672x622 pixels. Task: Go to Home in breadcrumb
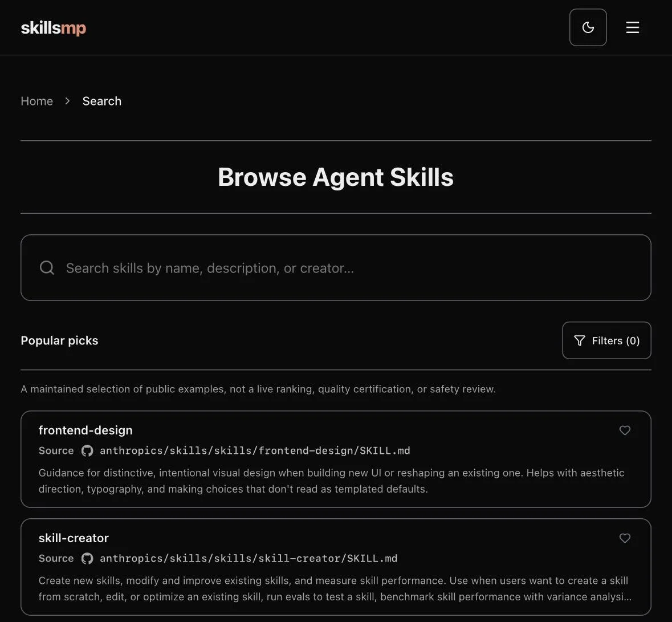point(37,101)
